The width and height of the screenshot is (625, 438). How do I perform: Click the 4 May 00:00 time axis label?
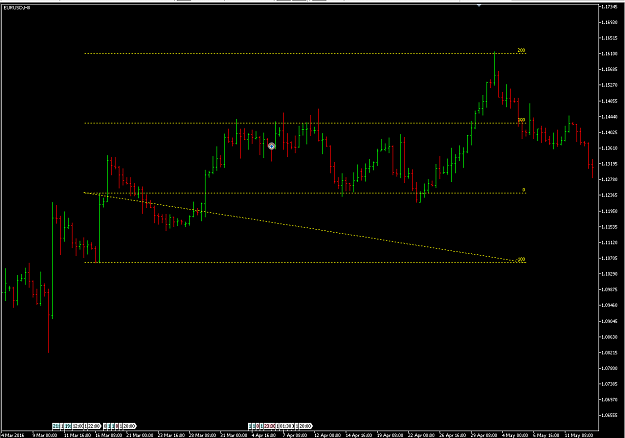pyautogui.click(x=515, y=435)
